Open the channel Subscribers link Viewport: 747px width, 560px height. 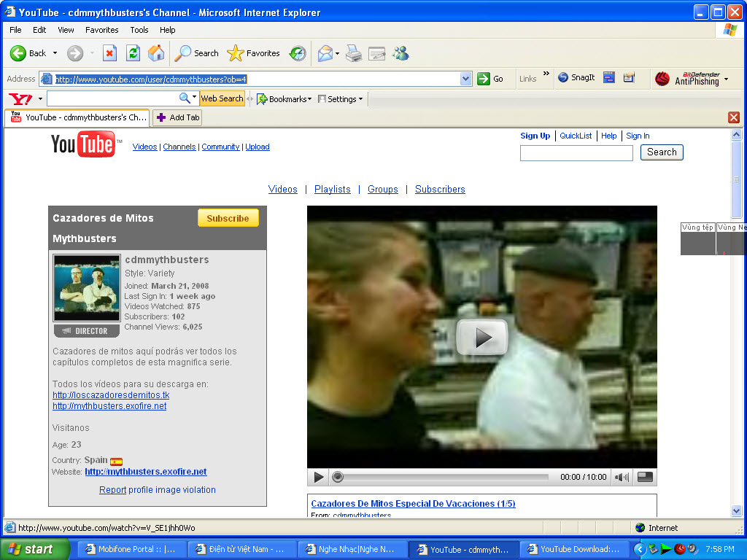click(x=440, y=190)
